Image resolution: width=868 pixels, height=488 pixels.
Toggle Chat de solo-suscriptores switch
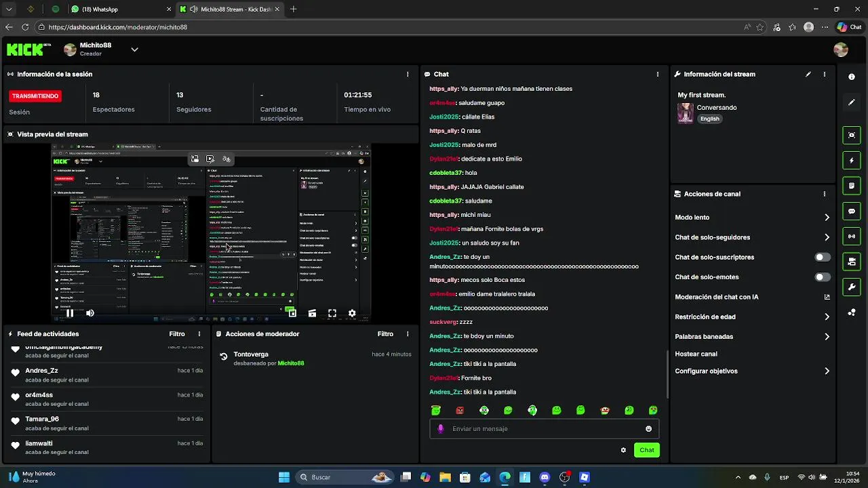(823, 258)
